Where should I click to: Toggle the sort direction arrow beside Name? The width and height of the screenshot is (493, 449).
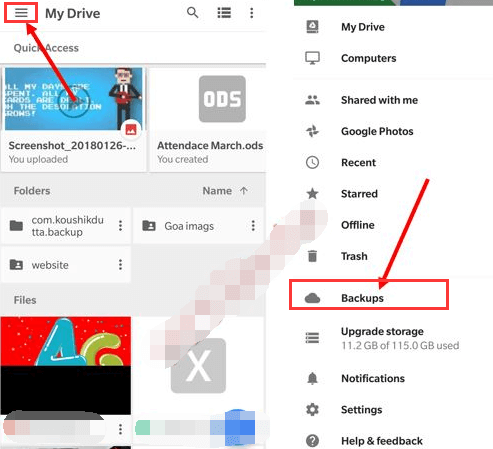point(244,191)
